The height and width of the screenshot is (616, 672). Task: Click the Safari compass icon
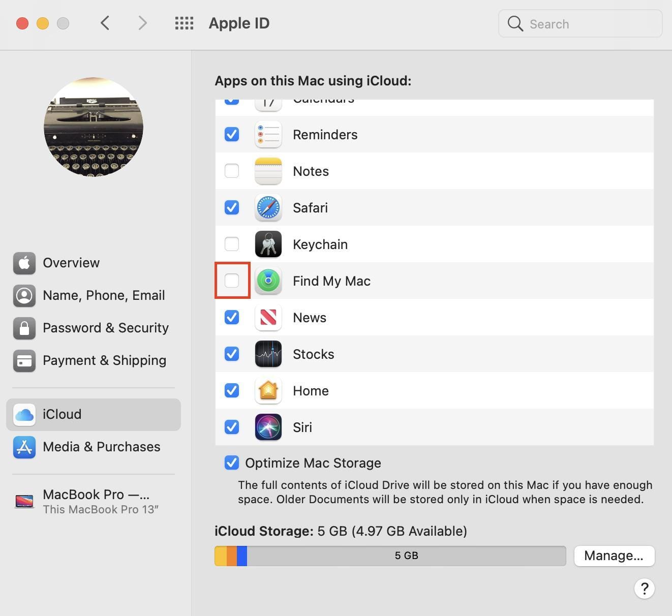[x=268, y=208]
